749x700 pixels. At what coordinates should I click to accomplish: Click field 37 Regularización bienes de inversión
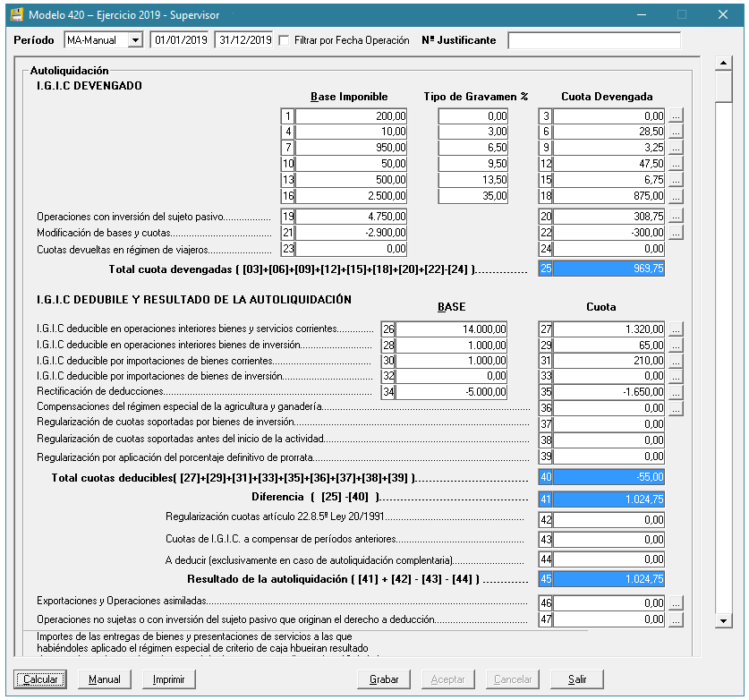point(609,424)
